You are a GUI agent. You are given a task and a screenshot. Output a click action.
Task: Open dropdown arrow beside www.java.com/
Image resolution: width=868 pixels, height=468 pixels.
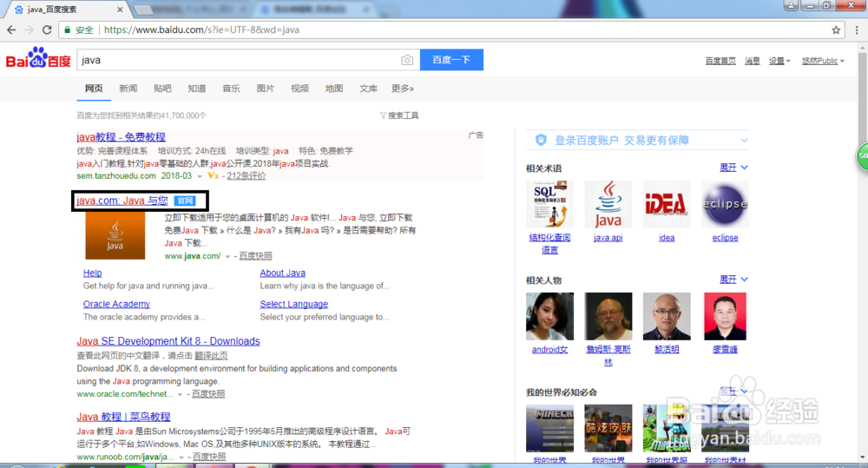pyautogui.click(x=227, y=256)
